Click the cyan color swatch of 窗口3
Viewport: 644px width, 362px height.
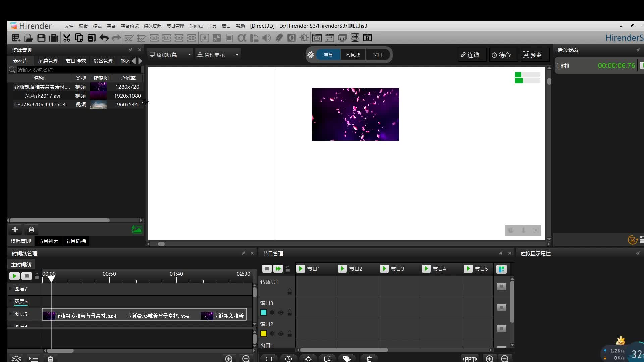click(264, 313)
